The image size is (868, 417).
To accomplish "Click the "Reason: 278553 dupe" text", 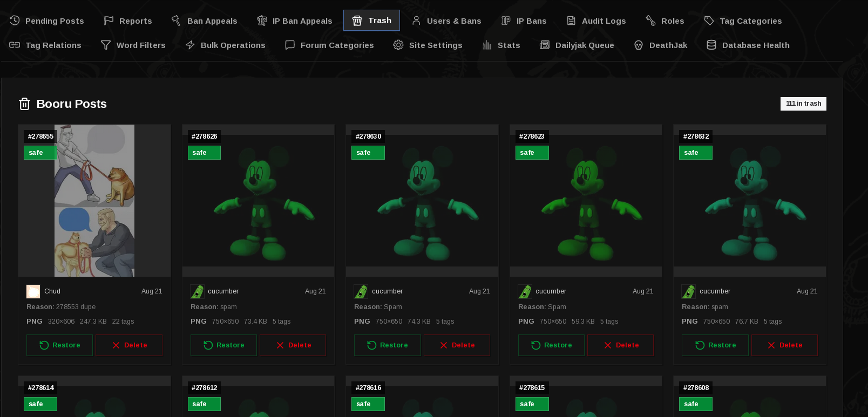I will 61,307.
